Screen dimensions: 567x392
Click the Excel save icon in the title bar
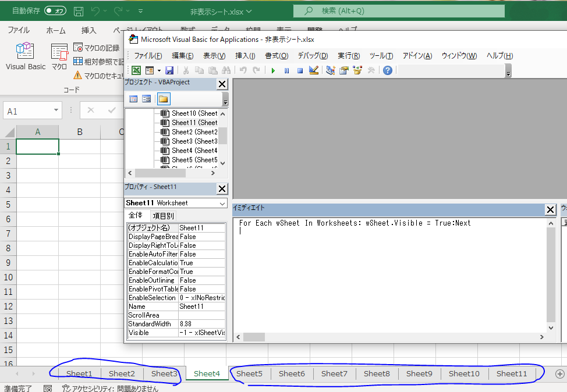pyautogui.click(x=79, y=11)
